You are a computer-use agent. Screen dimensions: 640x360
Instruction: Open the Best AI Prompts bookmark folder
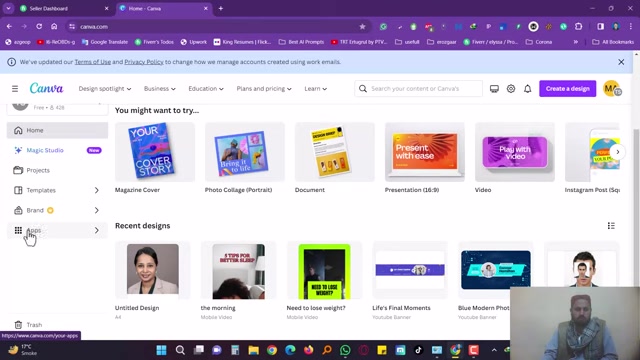[x=301, y=42]
